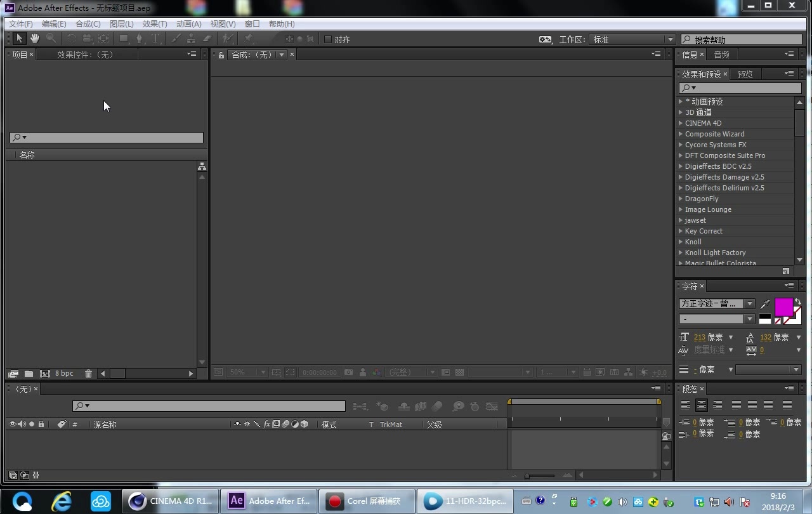This screenshot has height=514, width=812.
Task: Toggle video eye column header in timeline
Action: click(13, 424)
